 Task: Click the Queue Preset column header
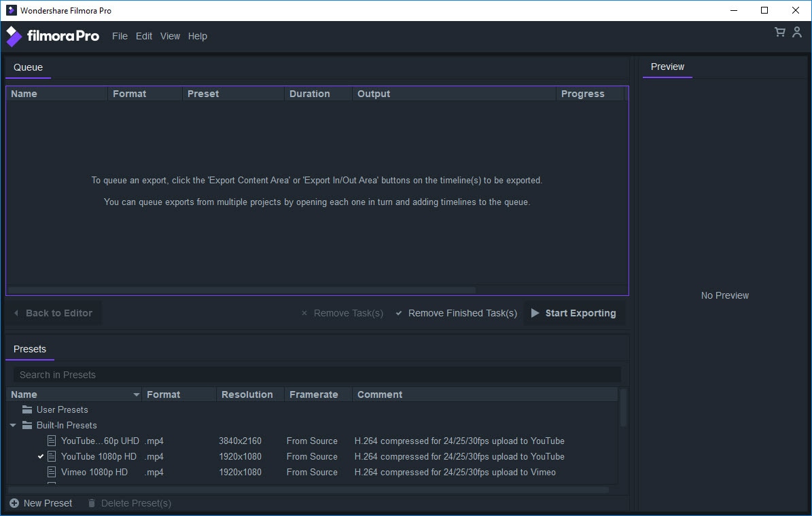pos(233,94)
